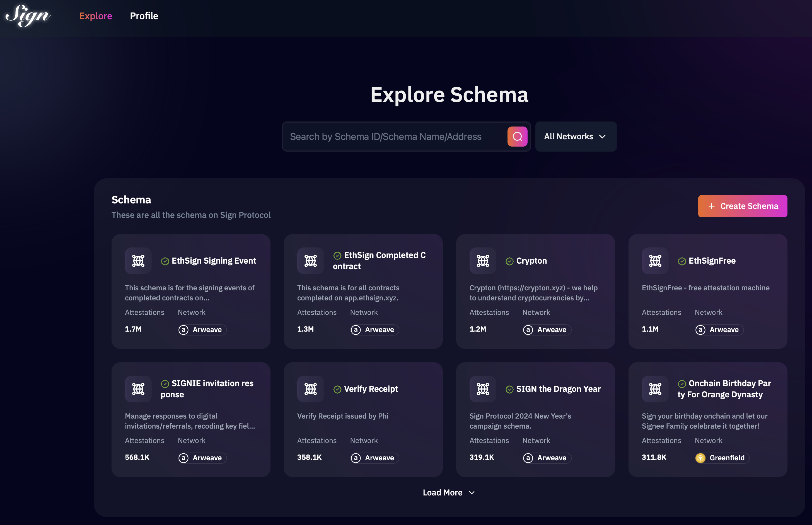This screenshot has height=525, width=812.
Task: Open the All Networks dropdown
Action: 576,136
